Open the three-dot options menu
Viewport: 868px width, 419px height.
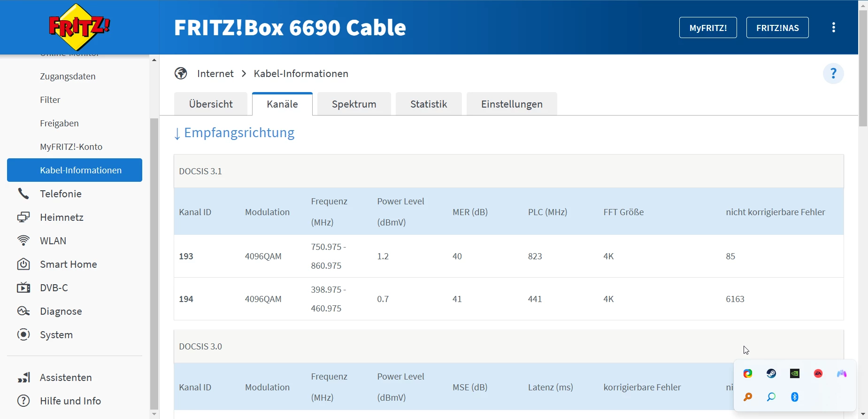point(834,27)
